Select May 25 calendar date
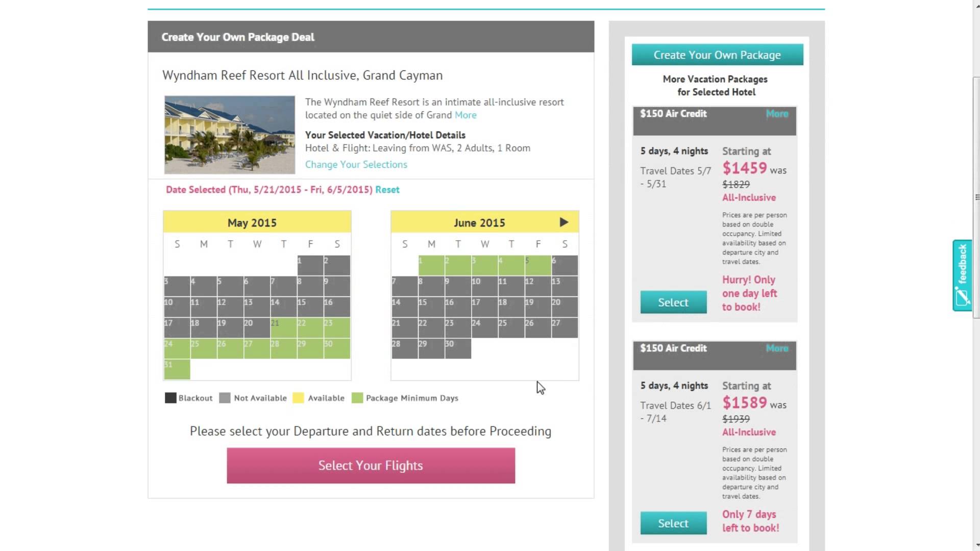 pos(203,348)
